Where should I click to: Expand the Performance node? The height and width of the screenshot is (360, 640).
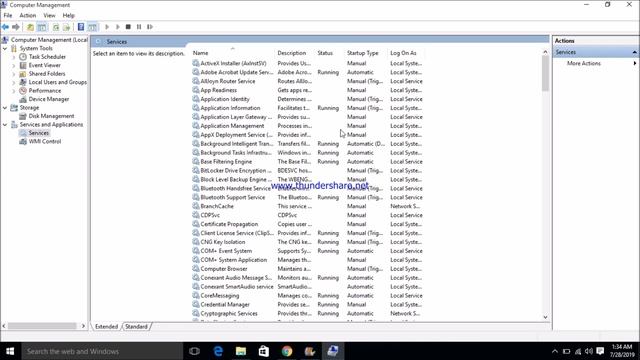point(13,91)
